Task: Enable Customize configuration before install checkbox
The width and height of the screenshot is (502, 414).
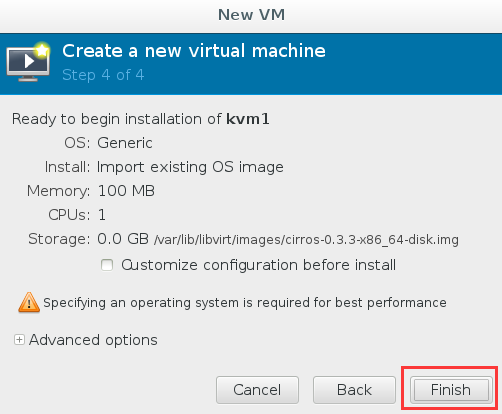Action: (x=107, y=265)
